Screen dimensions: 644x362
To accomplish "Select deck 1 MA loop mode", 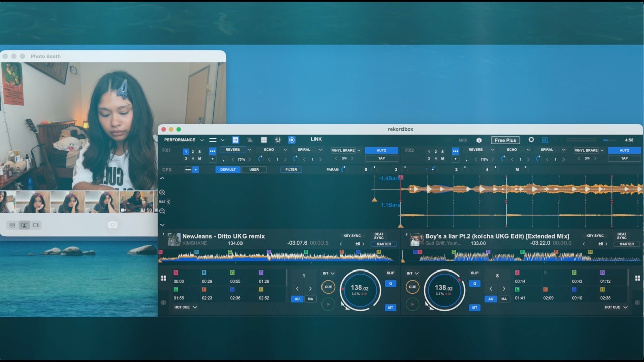I will (x=310, y=299).
